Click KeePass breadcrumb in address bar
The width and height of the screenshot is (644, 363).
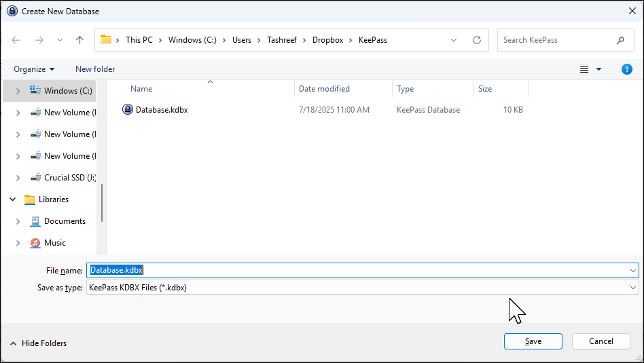pos(372,40)
